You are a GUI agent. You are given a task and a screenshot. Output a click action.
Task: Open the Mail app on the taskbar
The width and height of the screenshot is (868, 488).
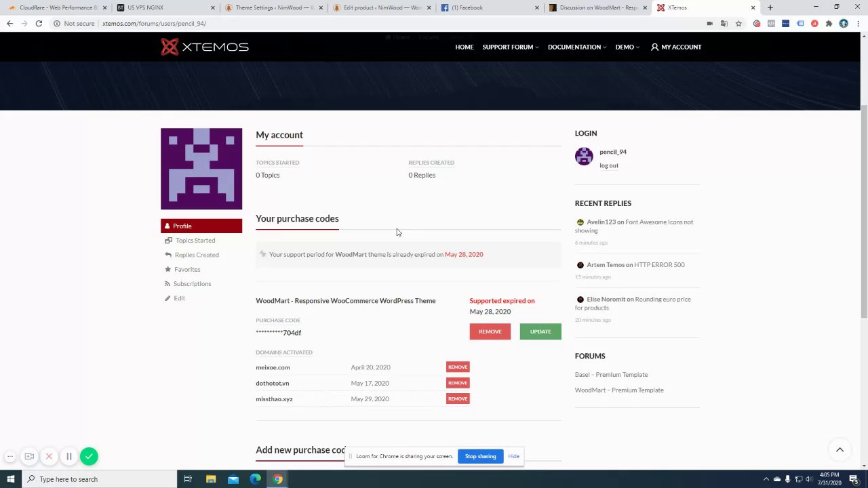click(233, 479)
